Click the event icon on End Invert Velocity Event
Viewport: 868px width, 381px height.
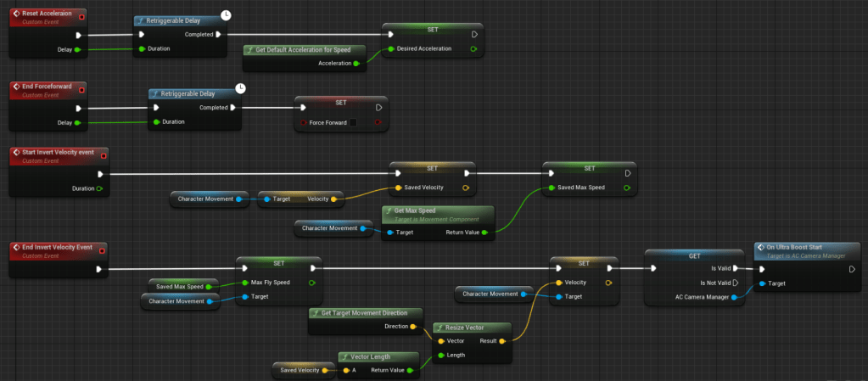pyautogui.click(x=17, y=248)
